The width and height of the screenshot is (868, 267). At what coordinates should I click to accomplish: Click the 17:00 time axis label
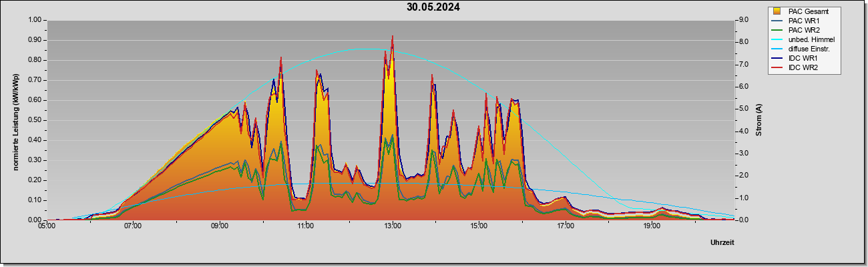566,227
